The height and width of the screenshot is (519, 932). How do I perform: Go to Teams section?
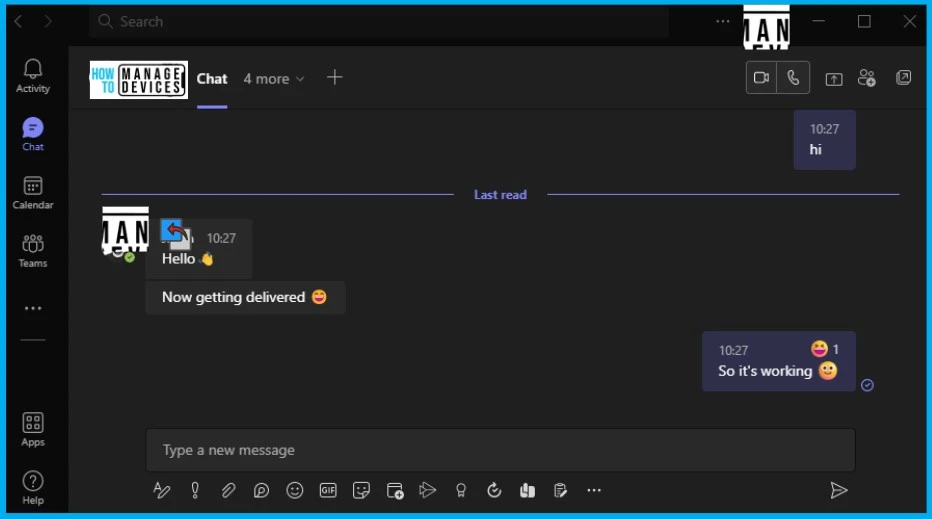click(33, 251)
